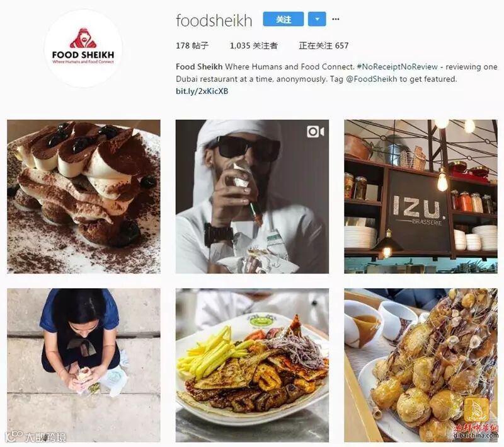Open the caramel profiteroles post thumbnail
The height and width of the screenshot is (447, 504).
421,365
